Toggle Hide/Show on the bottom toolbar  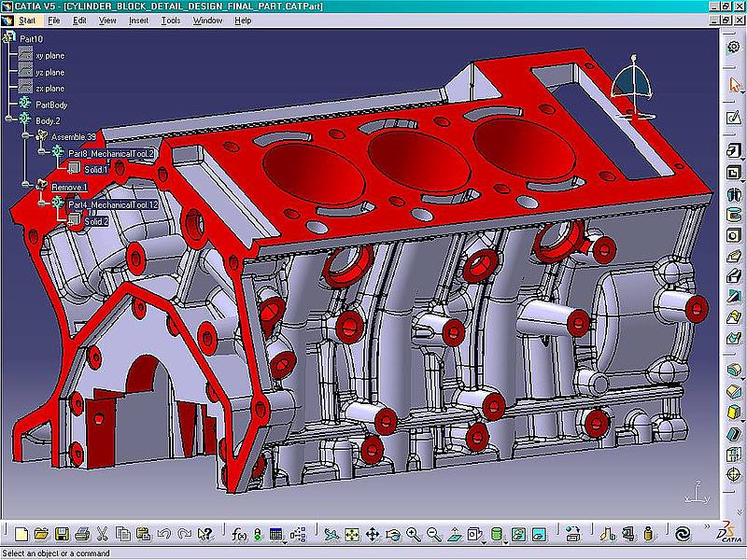(x=516, y=535)
